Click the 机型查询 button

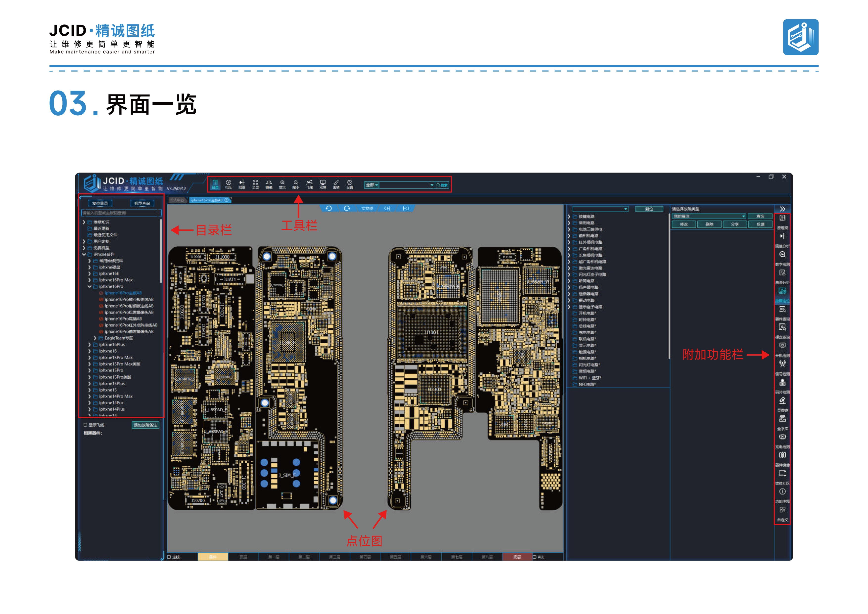click(x=142, y=203)
